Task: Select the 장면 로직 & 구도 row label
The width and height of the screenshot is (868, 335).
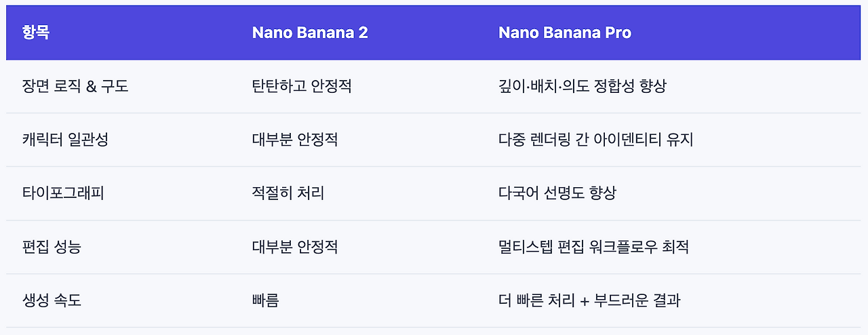Action: (x=75, y=86)
